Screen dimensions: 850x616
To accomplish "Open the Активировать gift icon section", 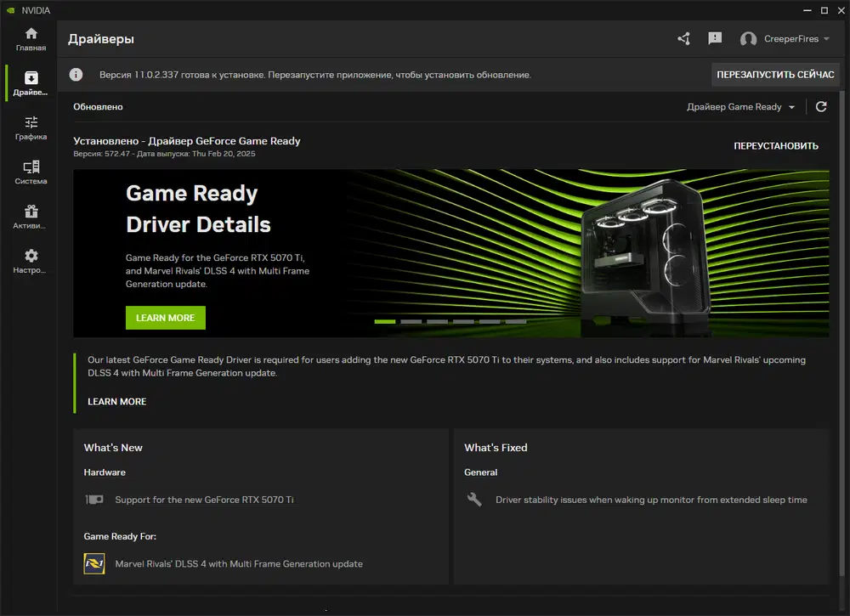I will point(31,217).
